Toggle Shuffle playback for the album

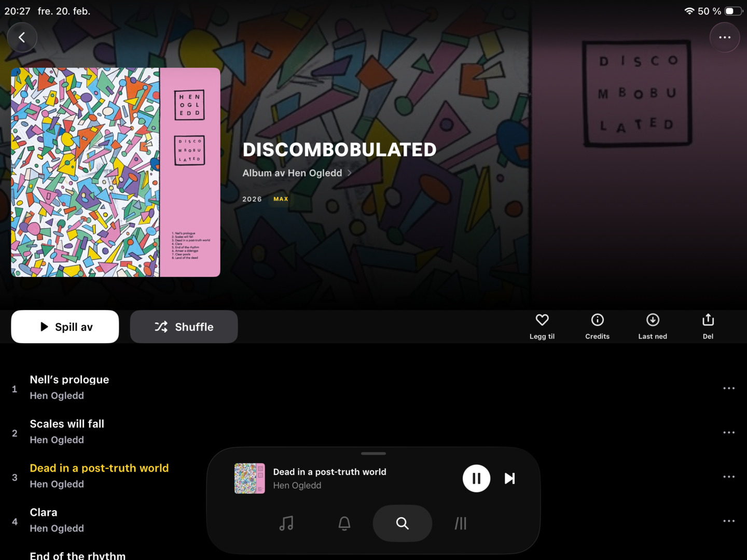point(184,327)
